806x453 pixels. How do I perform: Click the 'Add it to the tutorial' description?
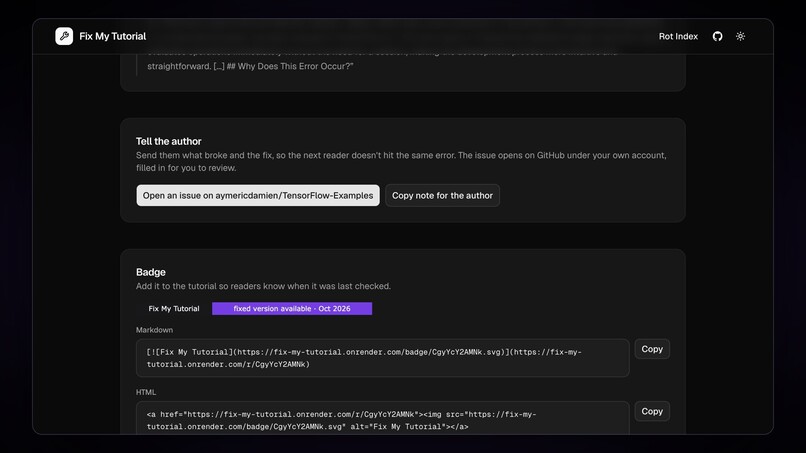pos(263,286)
